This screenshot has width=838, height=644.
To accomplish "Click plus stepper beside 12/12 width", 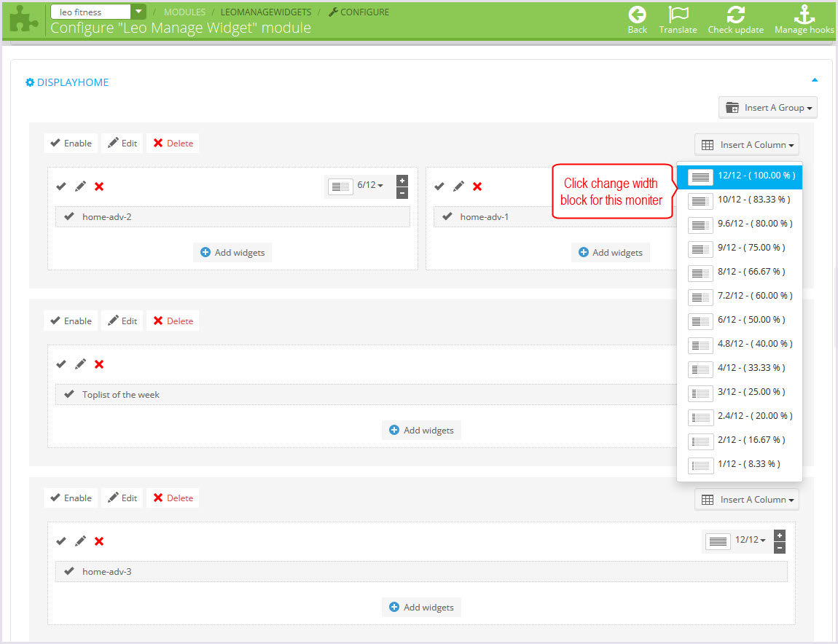I will pyautogui.click(x=780, y=535).
